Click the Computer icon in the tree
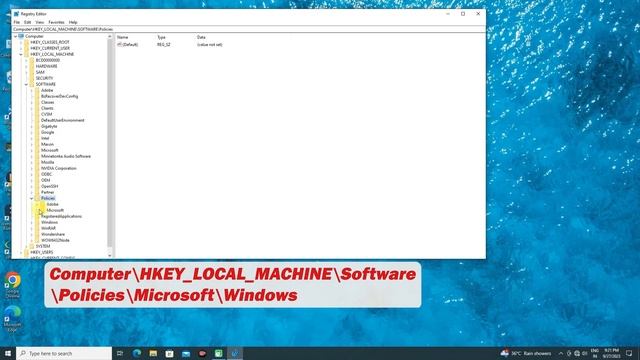Image resolution: width=640 pixels, height=360 pixels. pyautogui.click(x=21, y=36)
